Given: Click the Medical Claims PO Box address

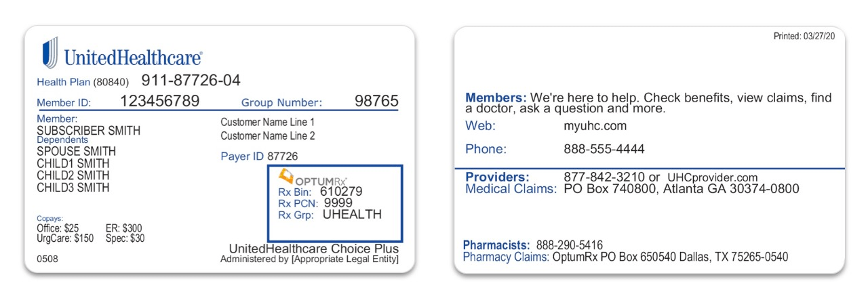Looking at the screenshot, I should click(682, 189).
